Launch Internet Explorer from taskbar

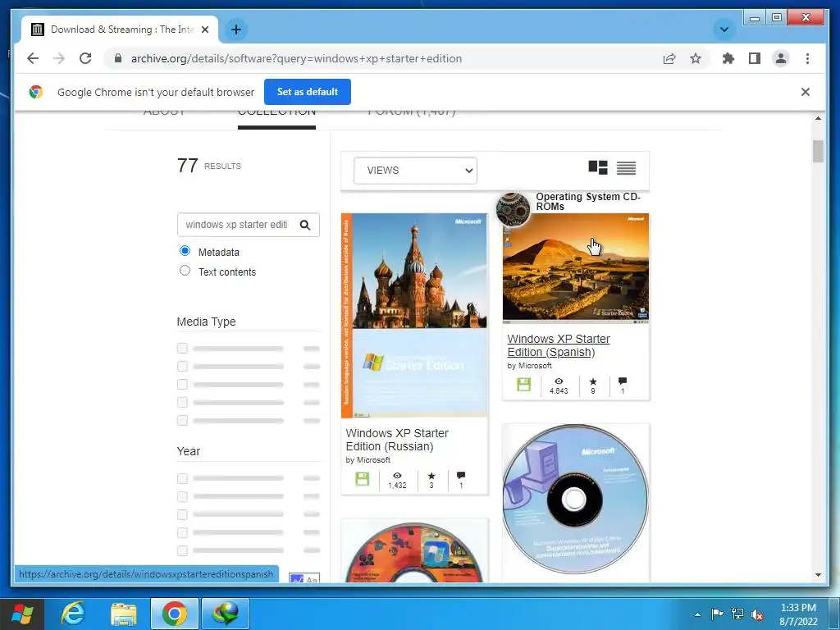click(x=73, y=614)
